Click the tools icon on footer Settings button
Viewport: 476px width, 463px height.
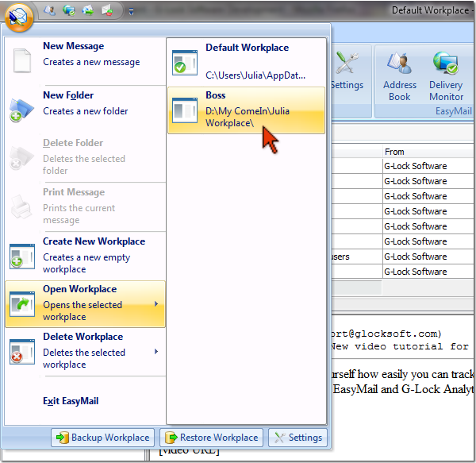279,438
